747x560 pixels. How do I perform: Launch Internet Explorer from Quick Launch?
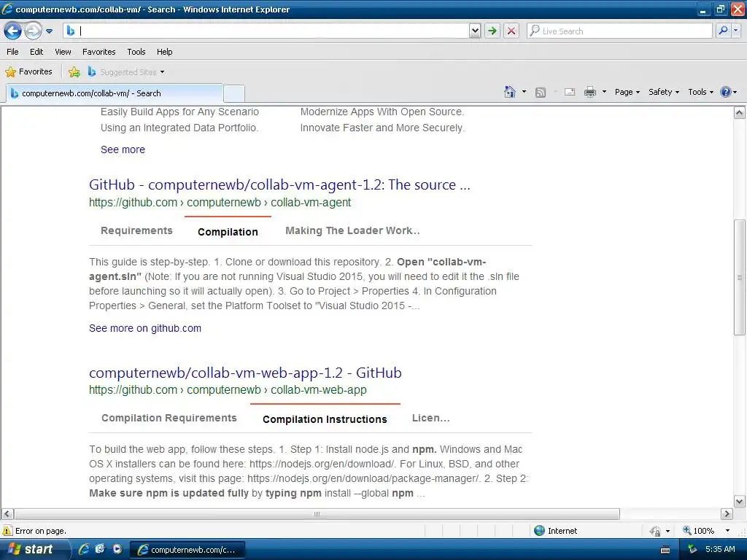click(84, 549)
